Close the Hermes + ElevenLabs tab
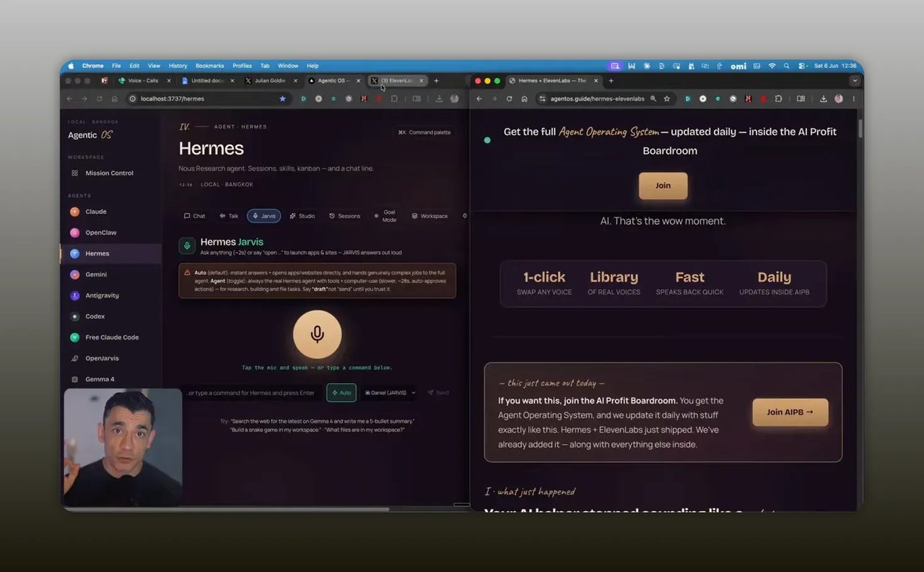This screenshot has width=924, height=572. pyautogui.click(x=596, y=81)
